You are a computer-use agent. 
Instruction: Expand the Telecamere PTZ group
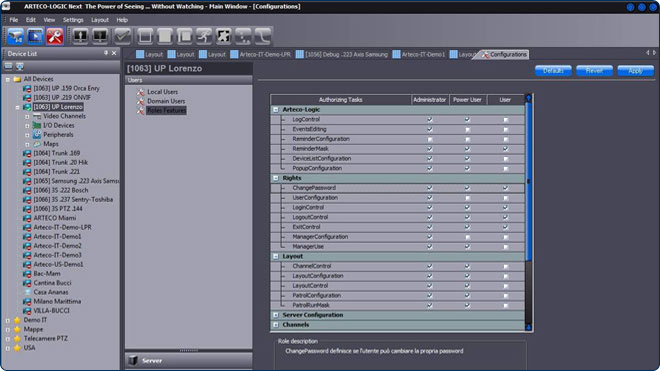pos(8,339)
